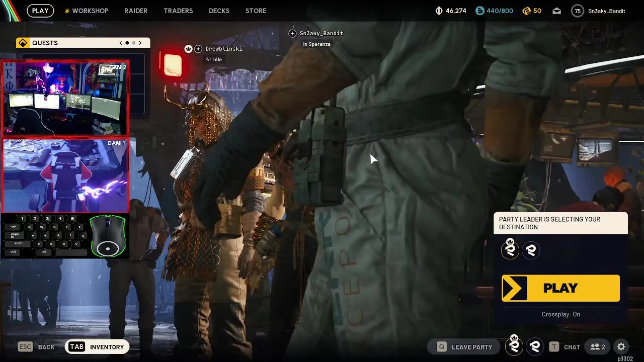Select the first quest page dot
The image size is (644, 362).
coord(127,43)
